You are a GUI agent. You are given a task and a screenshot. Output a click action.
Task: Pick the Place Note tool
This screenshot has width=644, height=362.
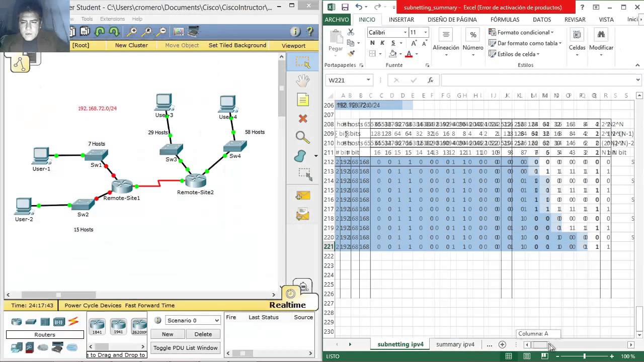[x=302, y=100]
